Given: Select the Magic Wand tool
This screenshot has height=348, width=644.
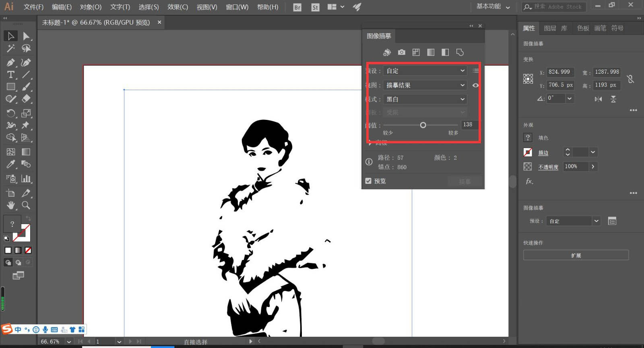Looking at the screenshot, I should (x=10, y=49).
